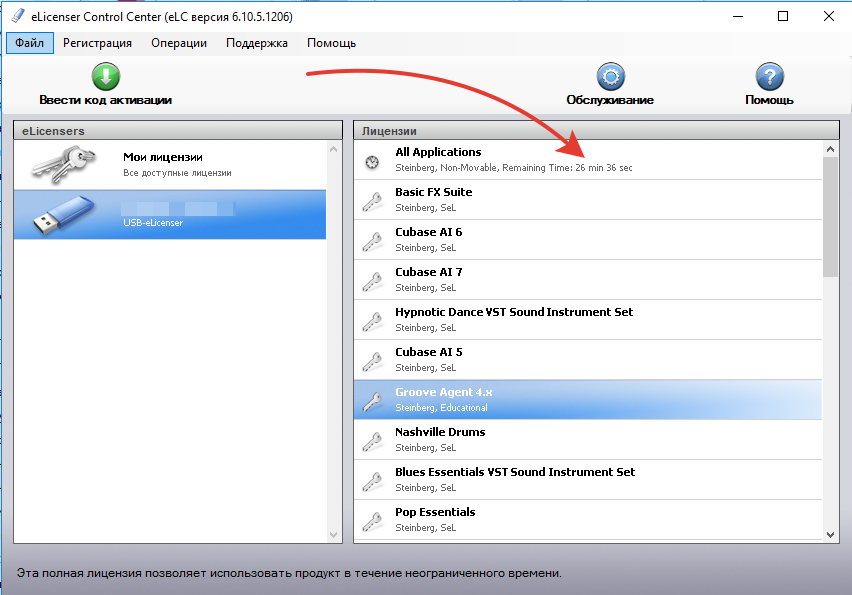Click the Лицензии panel header

[596, 130]
